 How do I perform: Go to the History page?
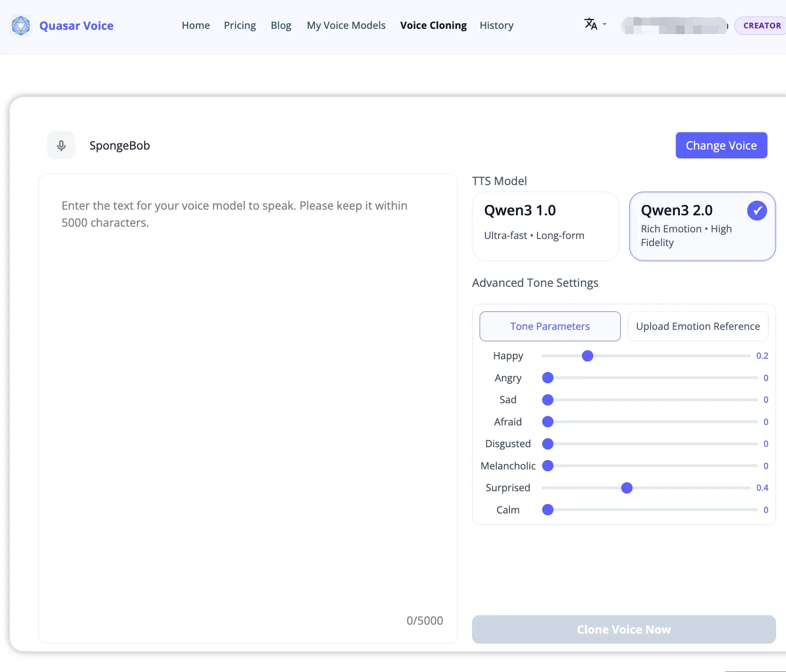pos(496,26)
